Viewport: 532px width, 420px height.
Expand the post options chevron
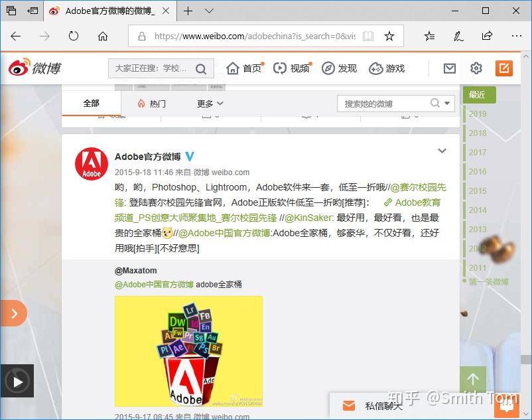(442, 151)
